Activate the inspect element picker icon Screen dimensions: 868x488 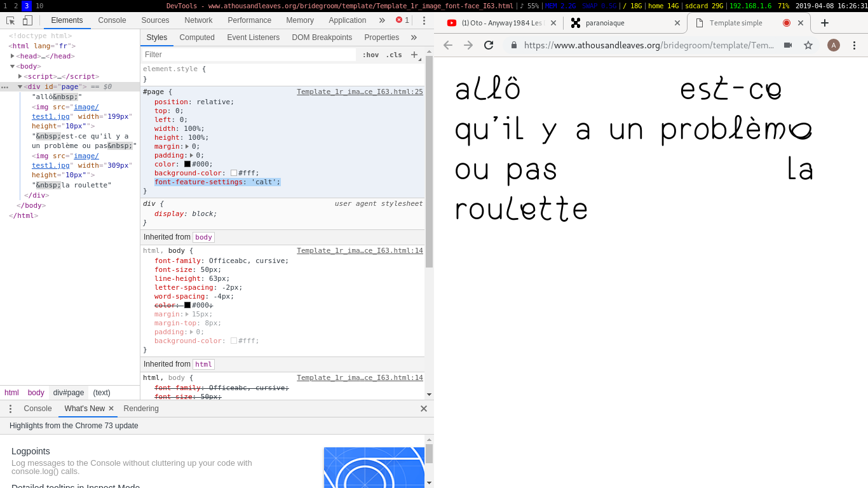click(10, 20)
